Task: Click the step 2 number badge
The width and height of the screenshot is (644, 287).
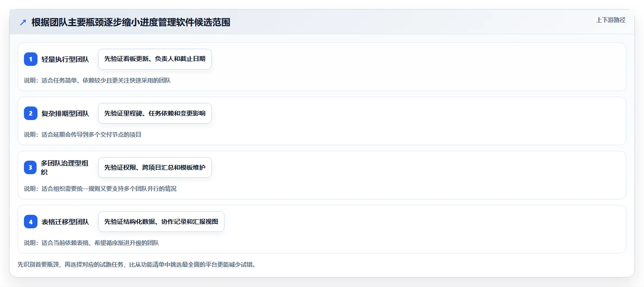Action: pyautogui.click(x=31, y=113)
